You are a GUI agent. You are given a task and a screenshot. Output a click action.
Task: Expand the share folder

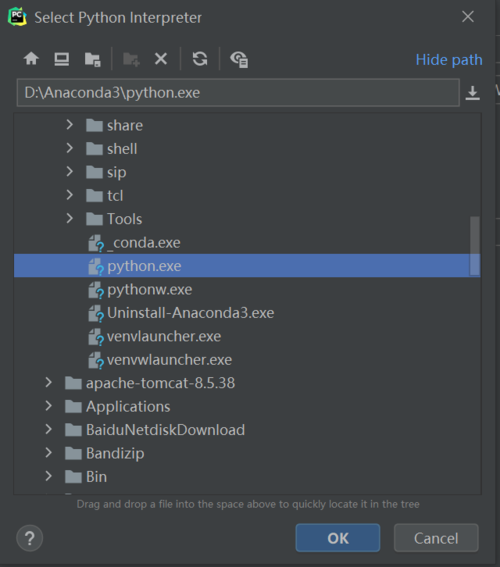70,125
